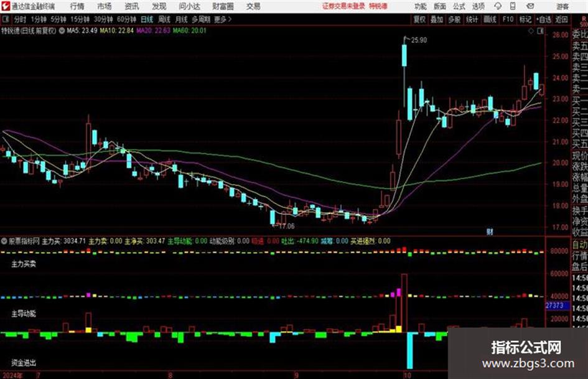
Task: Click the 吐出: -474.90 indicator value
Action: (x=300, y=241)
